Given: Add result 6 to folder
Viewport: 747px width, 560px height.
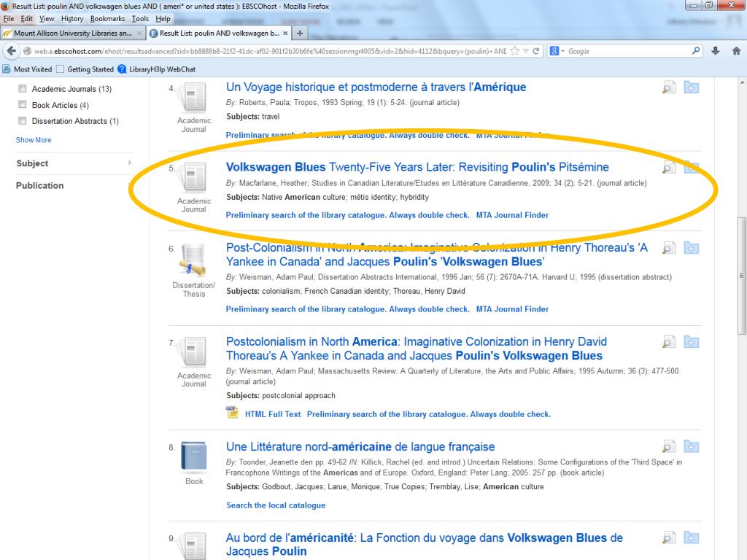Looking at the screenshot, I should point(691,248).
